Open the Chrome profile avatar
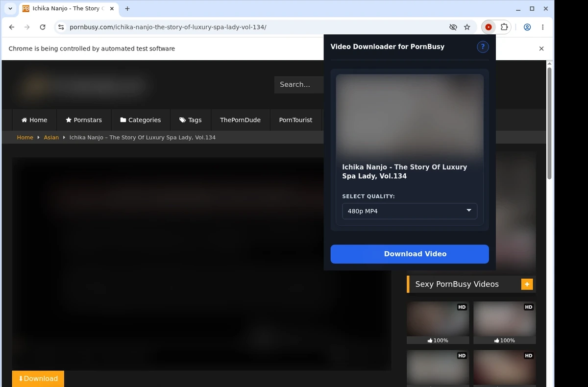Image resolution: width=588 pixels, height=387 pixels. (x=527, y=27)
